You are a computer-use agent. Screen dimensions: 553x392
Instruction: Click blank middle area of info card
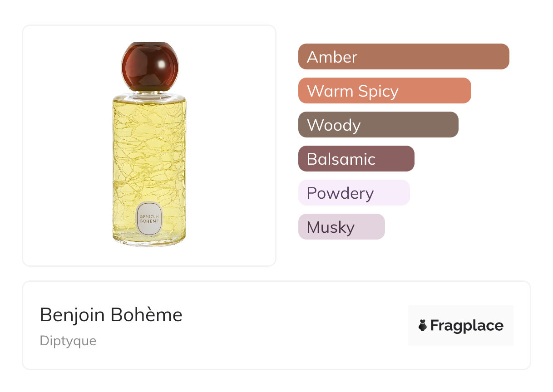coord(295,325)
